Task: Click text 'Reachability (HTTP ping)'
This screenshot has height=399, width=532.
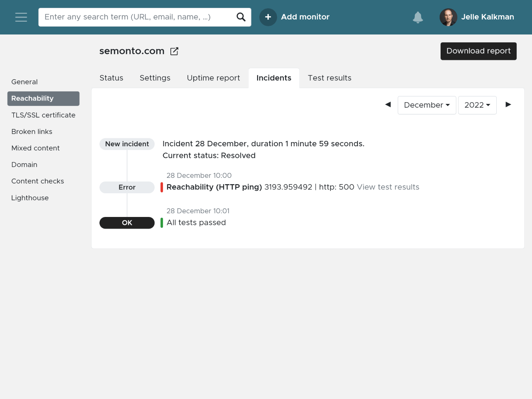Action: coord(214,187)
